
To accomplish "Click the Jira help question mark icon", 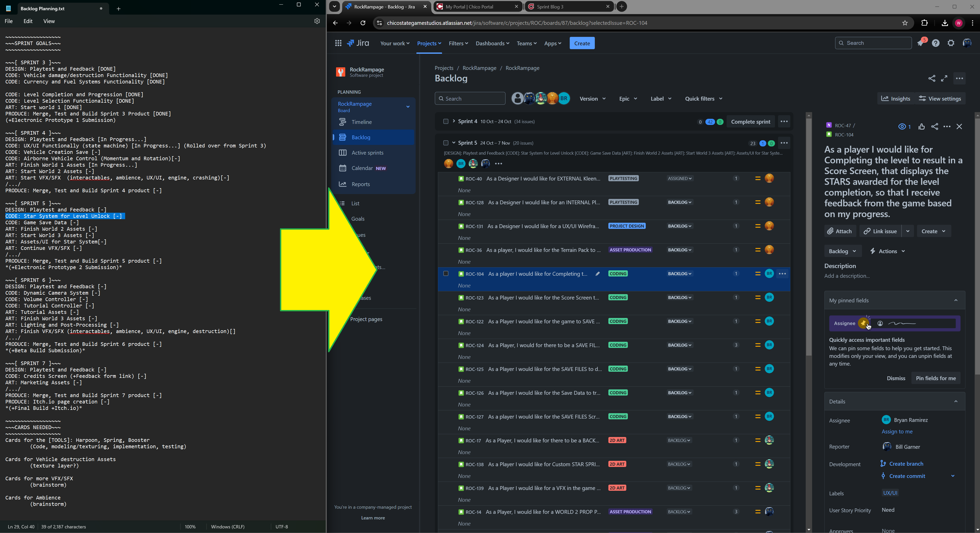I will tap(935, 43).
